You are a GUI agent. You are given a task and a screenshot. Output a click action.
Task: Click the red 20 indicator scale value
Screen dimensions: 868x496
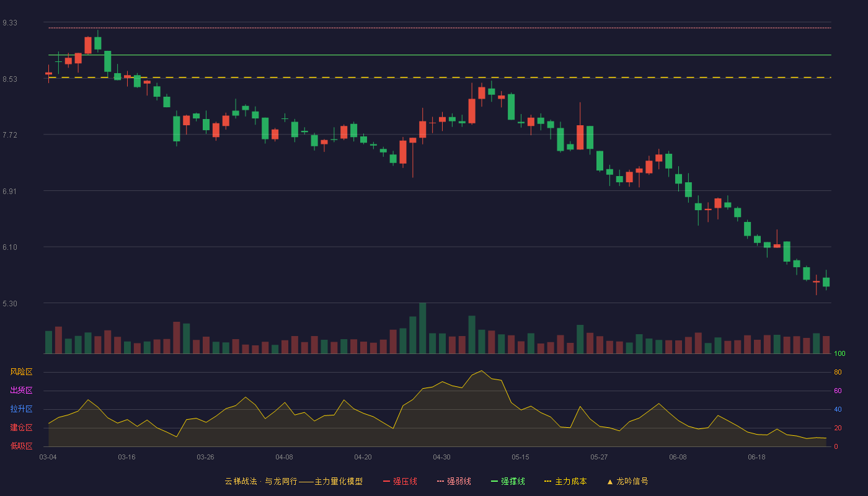[x=838, y=428]
